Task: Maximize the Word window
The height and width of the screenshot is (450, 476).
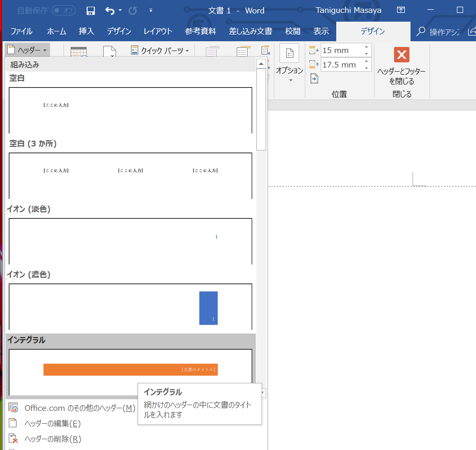Action: pyautogui.click(x=459, y=10)
